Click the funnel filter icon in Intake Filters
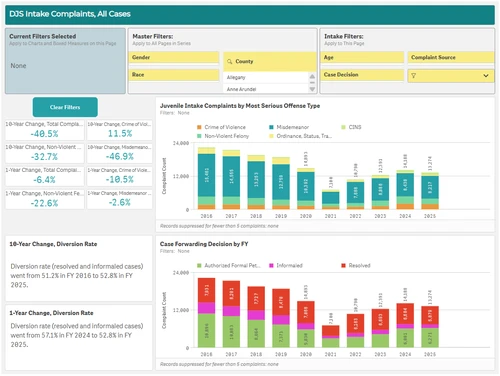The image size is (500, 376). 413,76
